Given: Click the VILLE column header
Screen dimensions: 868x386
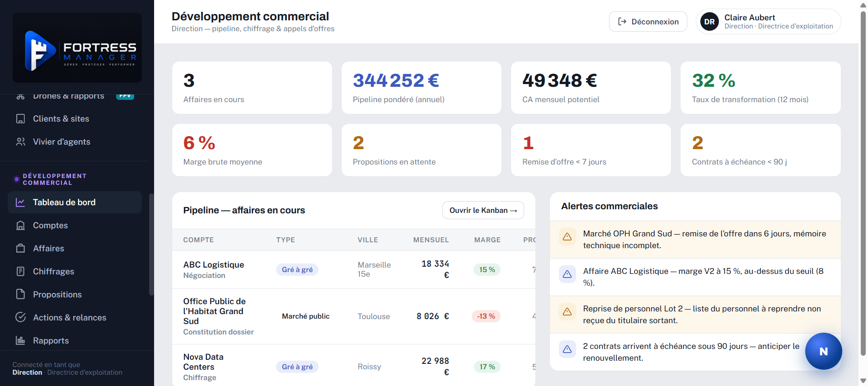Looking at the screenshot, I should [368, 240].
